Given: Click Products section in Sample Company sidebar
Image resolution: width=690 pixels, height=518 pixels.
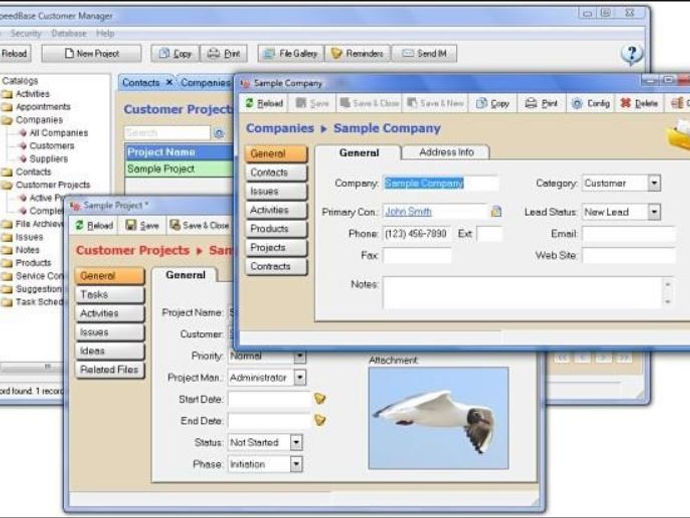Looking at the screenshot, I should click(x=276, y=229).
